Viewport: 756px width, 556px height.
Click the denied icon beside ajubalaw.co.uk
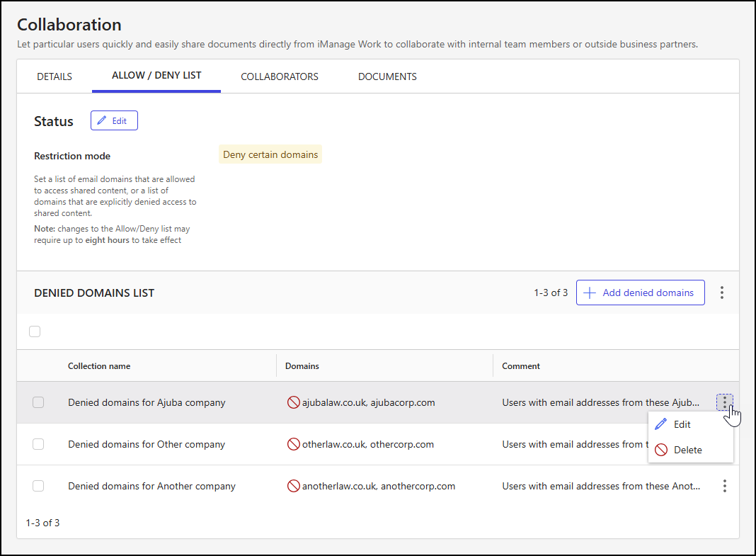(292, 402)
